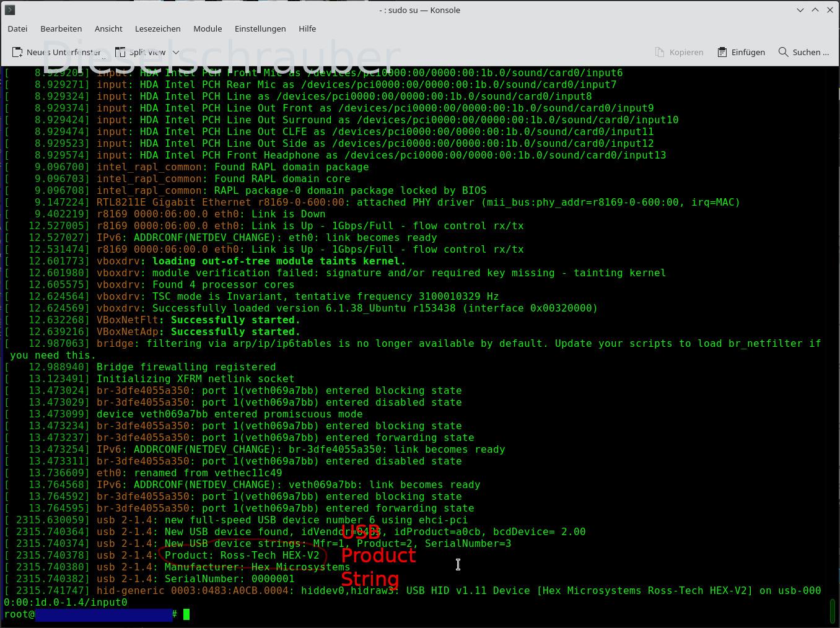The height and width of the screenshot is (628, 840).
Task: Click 'device veth069a7bb entered promiscuous mode' line
Action: [229, 414]
